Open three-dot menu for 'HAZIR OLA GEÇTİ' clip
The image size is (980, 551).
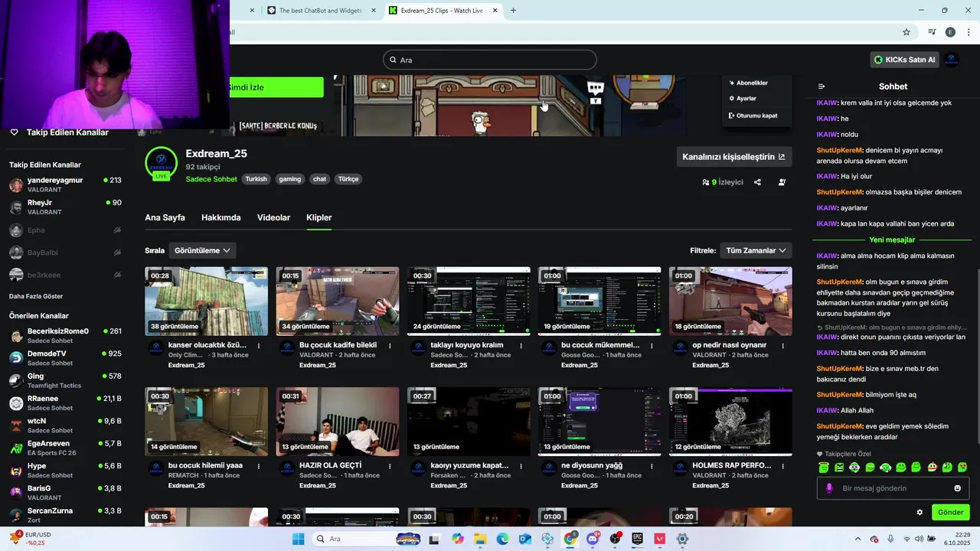point(390,465)
